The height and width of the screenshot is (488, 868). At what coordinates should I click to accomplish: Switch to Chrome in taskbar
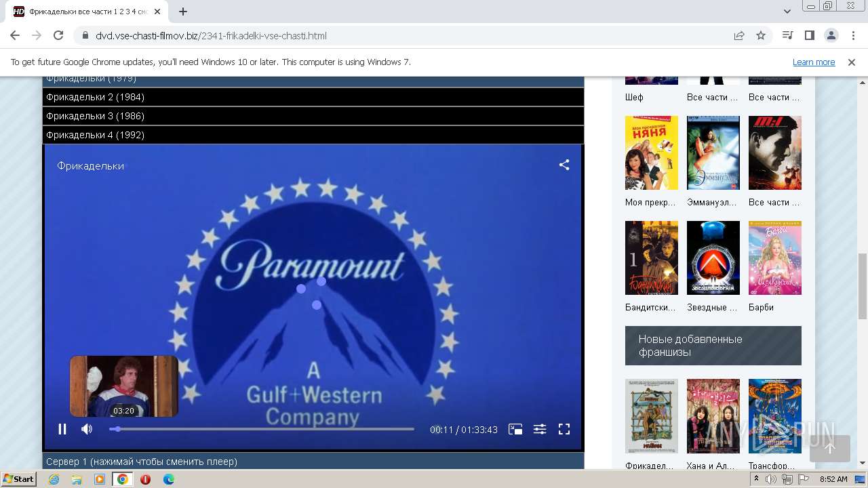pyautogui.click(x=123, y=479)
